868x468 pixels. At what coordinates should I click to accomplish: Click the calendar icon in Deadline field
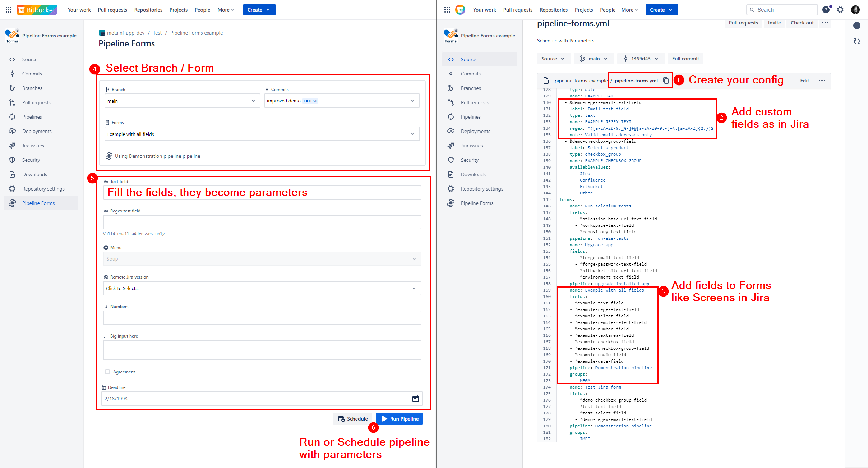click(x=415, y=399)
